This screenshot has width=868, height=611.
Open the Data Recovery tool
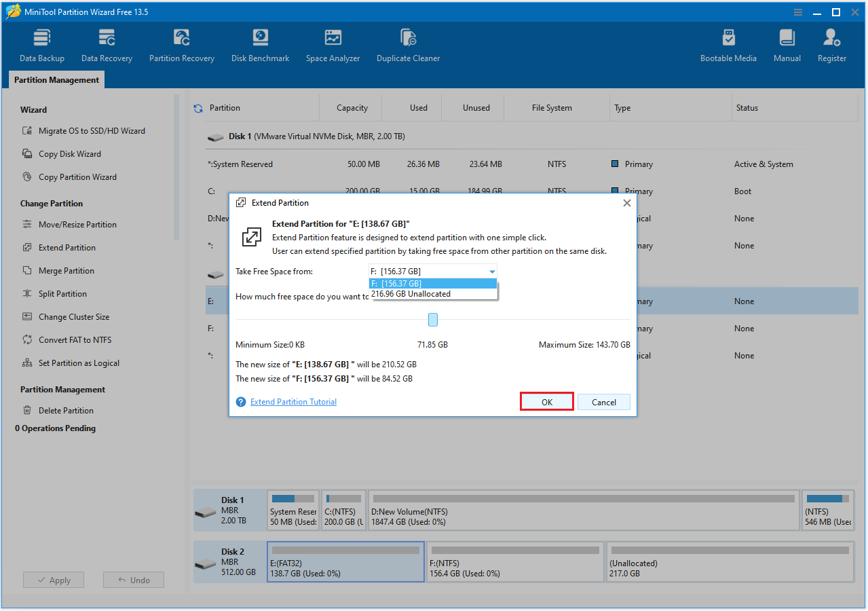point(106,44)
